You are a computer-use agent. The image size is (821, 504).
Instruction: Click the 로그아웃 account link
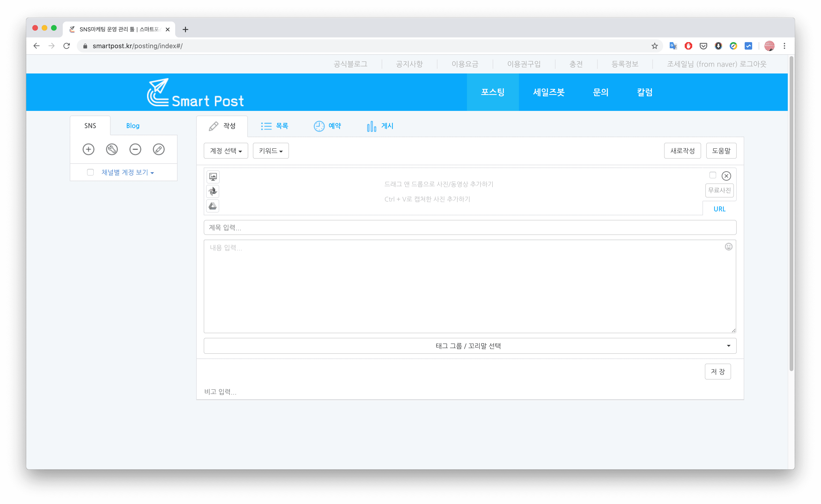717,64
